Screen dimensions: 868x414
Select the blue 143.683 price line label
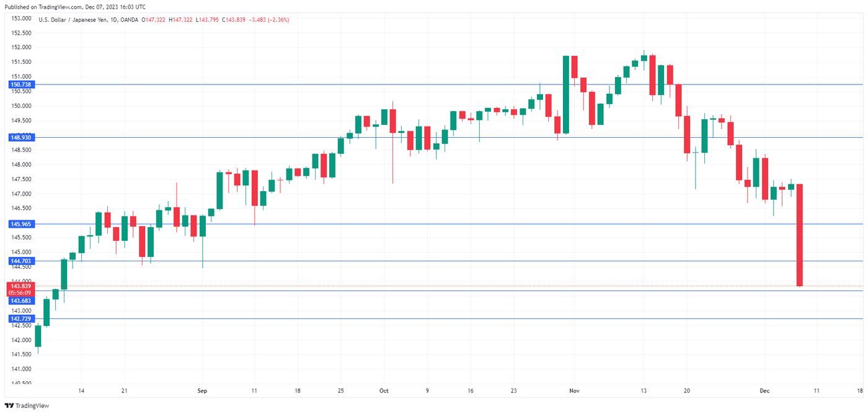21,300
